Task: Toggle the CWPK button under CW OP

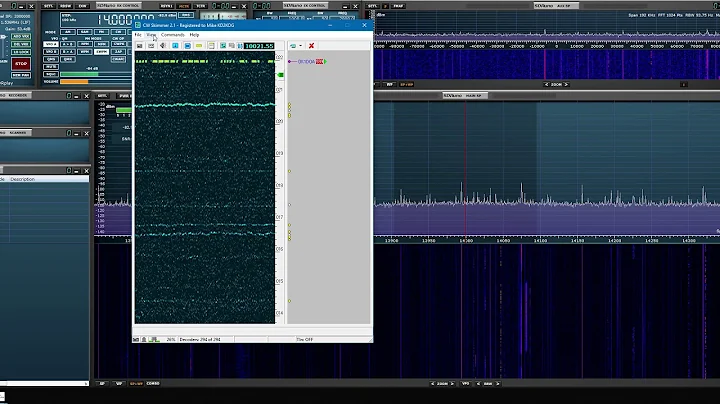Action: (x=118, y=44)
